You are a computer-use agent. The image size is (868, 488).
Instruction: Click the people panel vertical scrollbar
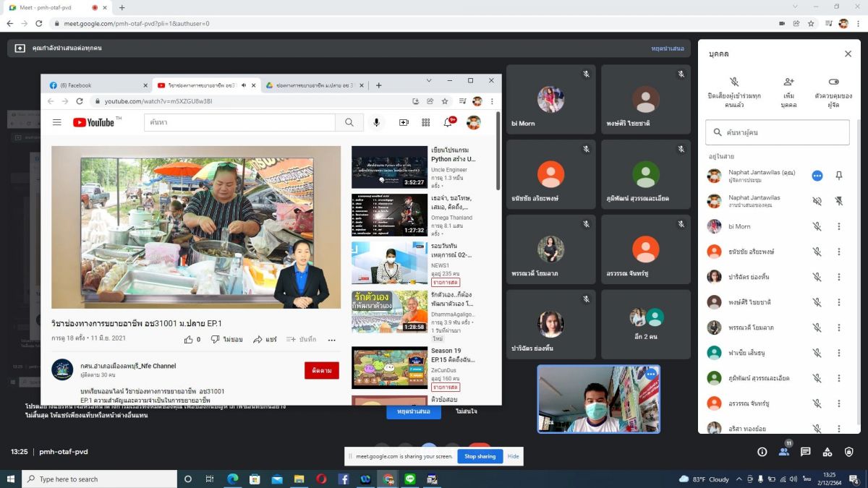[x=858, y=217]
